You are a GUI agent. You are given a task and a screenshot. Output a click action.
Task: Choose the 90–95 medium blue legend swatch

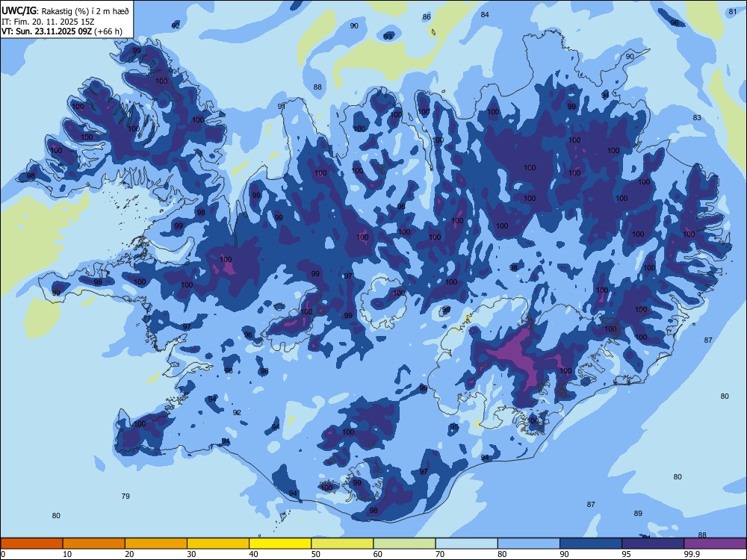click(x=591, y=544)
